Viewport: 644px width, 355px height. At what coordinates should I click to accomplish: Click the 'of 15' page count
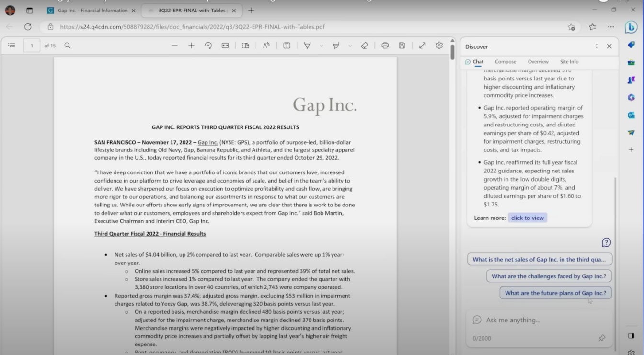pyautogui.click(x=50, y=46)
